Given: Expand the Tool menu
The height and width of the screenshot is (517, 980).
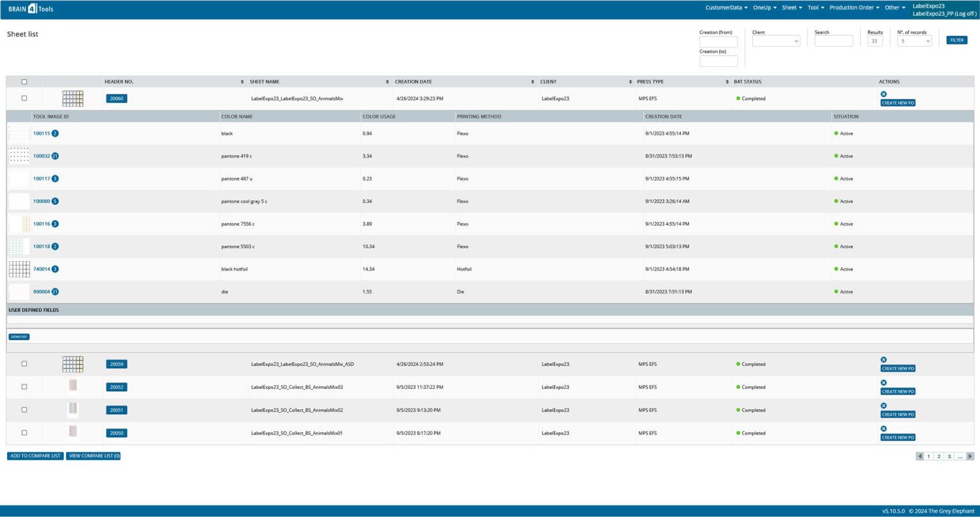Looking at the screenshot, I should click(x=815, y=8).
